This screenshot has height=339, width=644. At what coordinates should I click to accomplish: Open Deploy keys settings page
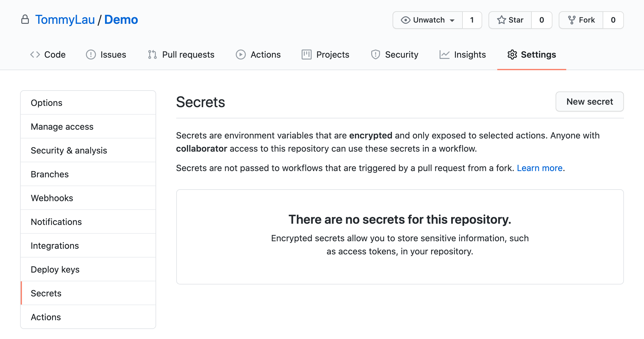click(55, 269)
